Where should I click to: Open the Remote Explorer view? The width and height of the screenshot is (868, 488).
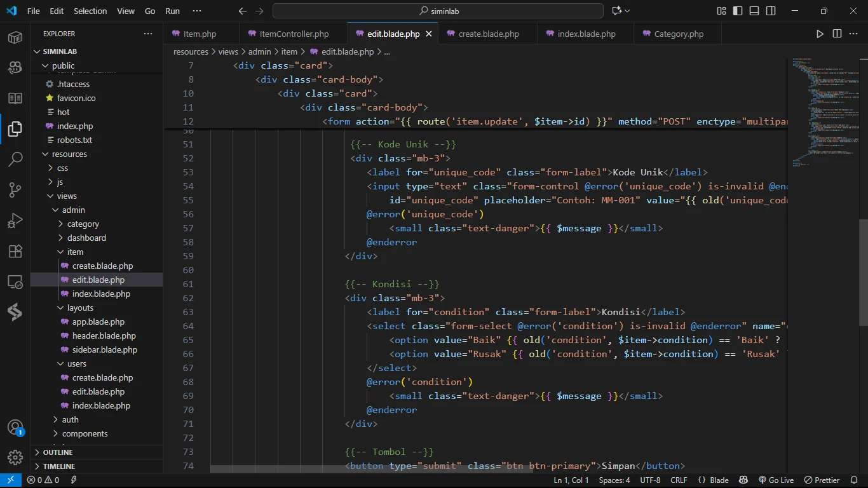(15, 281)
